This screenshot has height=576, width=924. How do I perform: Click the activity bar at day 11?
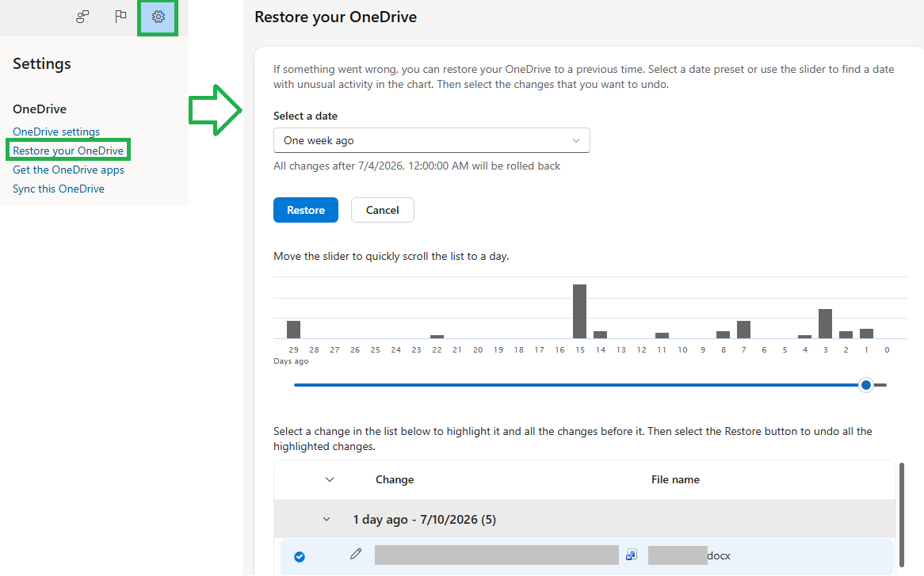662,336
